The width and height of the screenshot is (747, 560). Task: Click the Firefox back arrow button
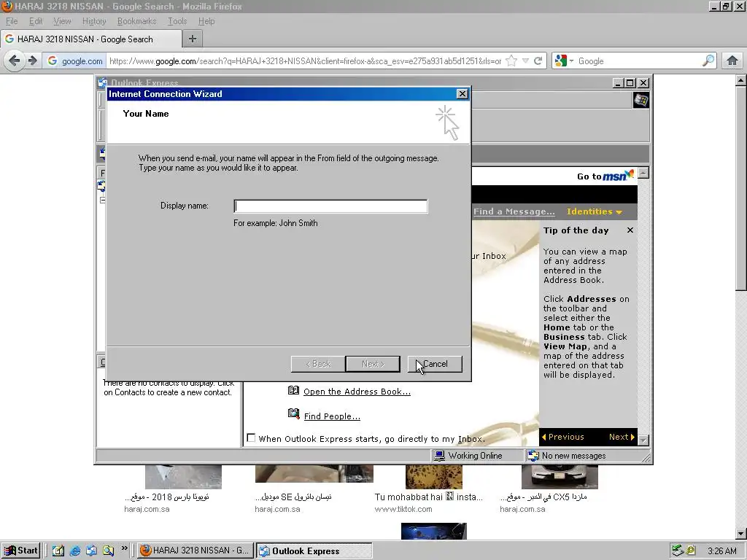[x=15, y=61]
